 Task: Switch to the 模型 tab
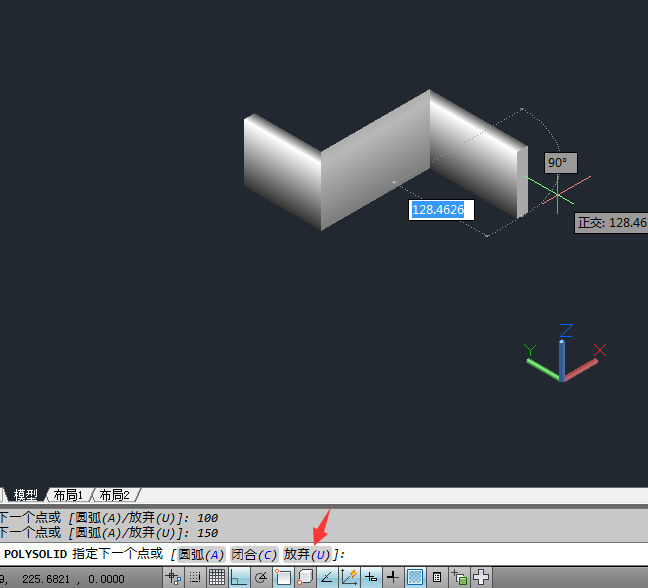point(25,495)
